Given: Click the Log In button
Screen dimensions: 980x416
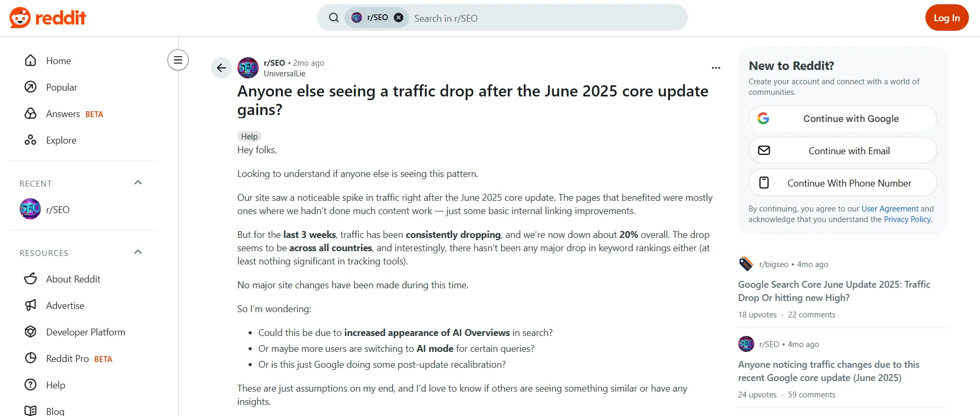Looking at the screenshot, I should pyautogui.click(x=947, y=17).
